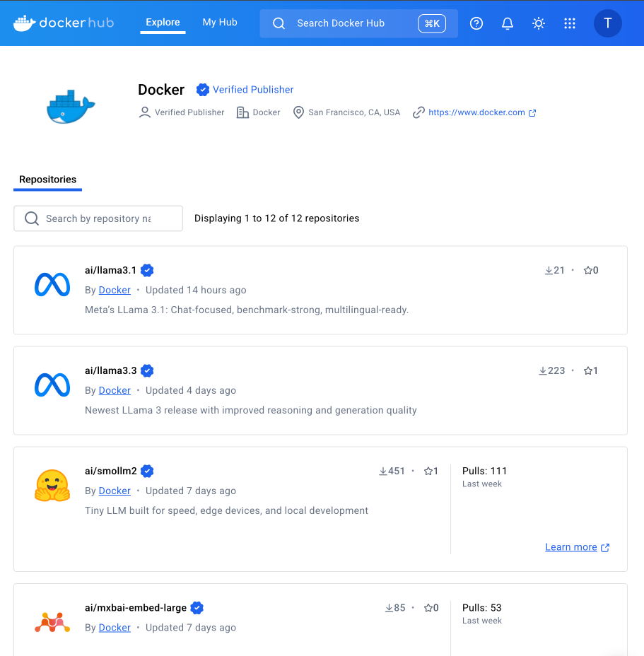Open the ai/llama3.1 repository title
Screen dimensions: 644x656
110,270
